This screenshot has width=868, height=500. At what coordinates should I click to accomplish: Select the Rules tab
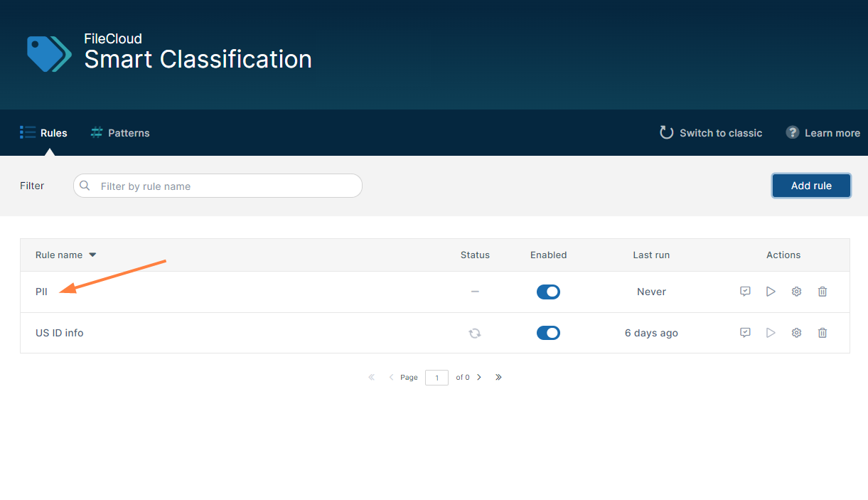click(x=44, y=133)
